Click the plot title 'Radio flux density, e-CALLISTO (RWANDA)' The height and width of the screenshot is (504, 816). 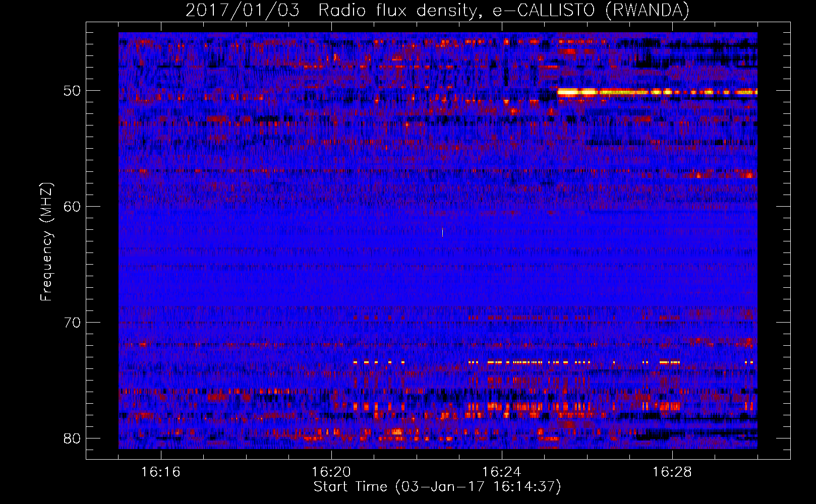click(504, 10)
